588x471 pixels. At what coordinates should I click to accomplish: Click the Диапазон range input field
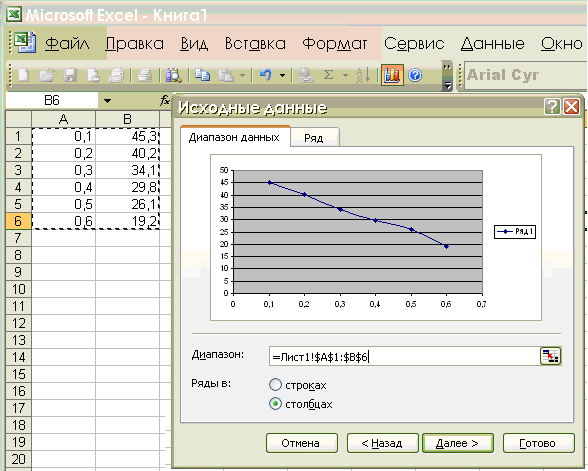[404, 356]
